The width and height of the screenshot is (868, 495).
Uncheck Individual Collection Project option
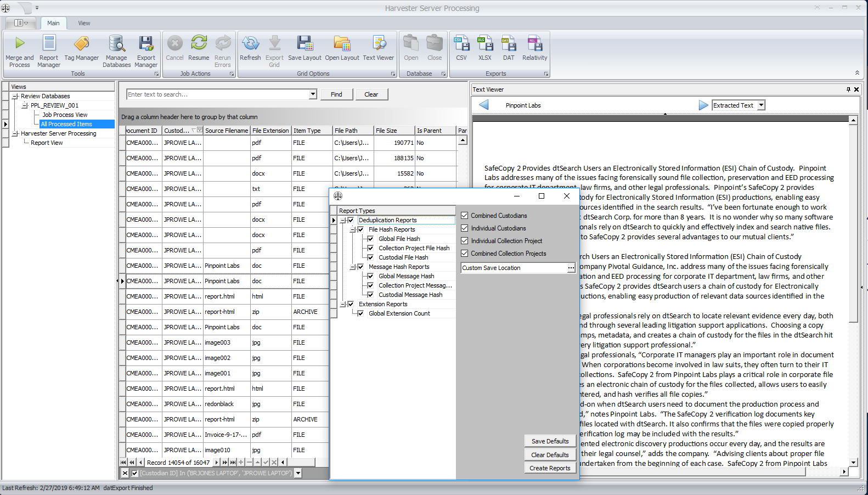(465, 241)
